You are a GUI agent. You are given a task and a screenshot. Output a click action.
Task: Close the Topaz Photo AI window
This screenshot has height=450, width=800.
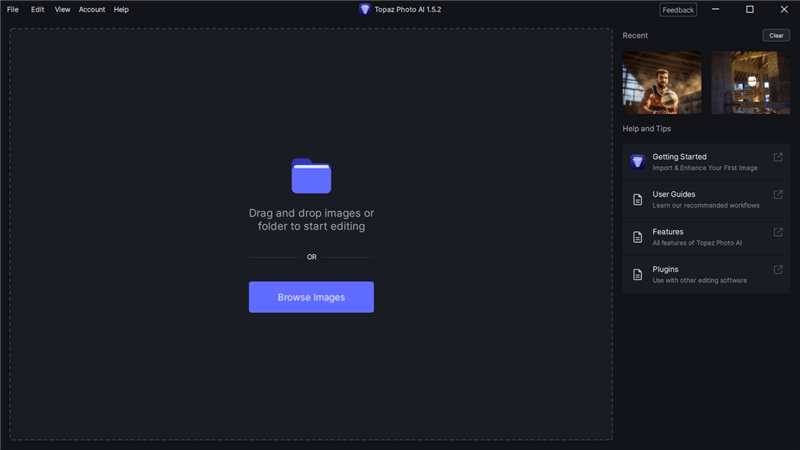784,9
